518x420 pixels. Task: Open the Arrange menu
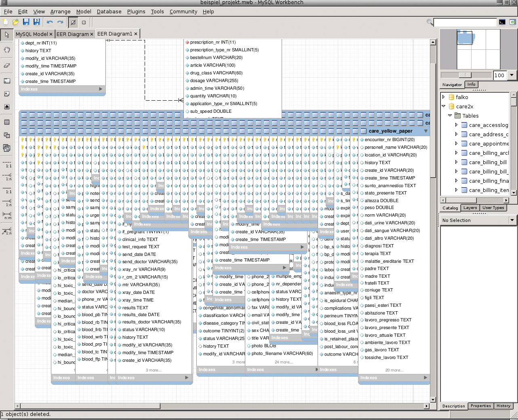click(60, 12)
